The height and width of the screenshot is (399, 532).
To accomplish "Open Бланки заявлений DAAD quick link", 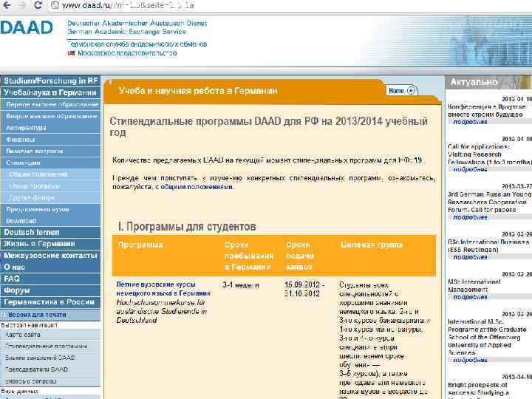I will click(x=40, y=358).
